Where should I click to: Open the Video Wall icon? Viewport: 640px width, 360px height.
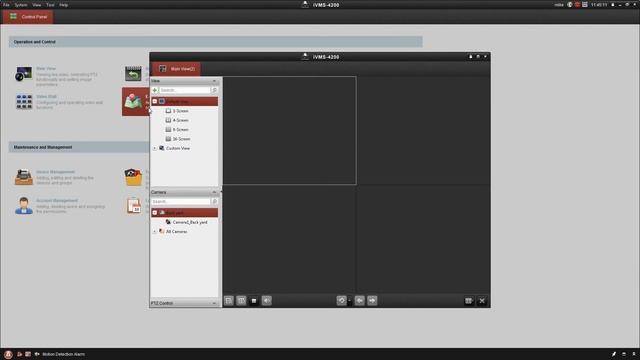click(x=24, y=102)
